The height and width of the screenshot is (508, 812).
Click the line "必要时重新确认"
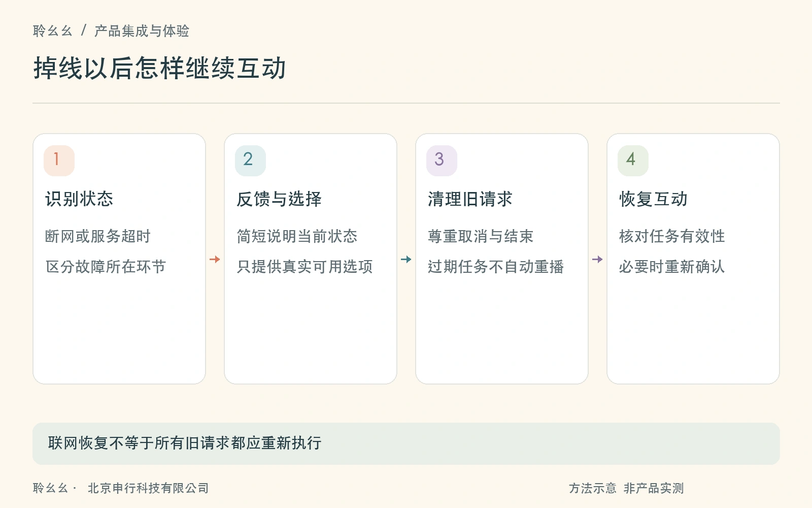point(672,267)
